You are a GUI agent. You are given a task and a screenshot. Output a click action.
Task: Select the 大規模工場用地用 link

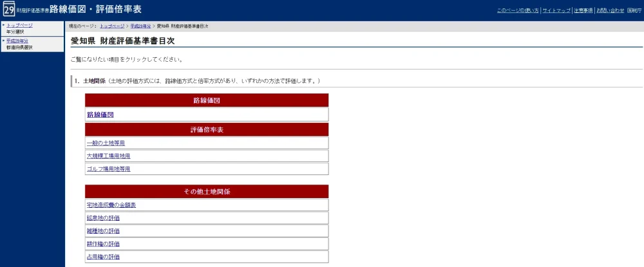(108, 156)
